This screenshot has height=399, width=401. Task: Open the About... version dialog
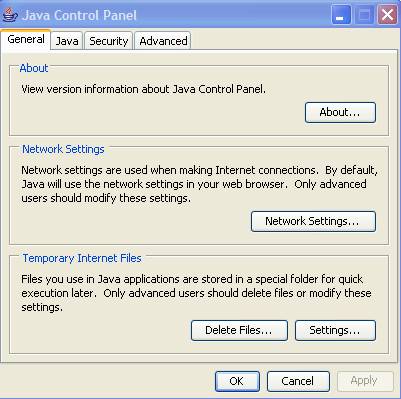click(x=340, y=112)
